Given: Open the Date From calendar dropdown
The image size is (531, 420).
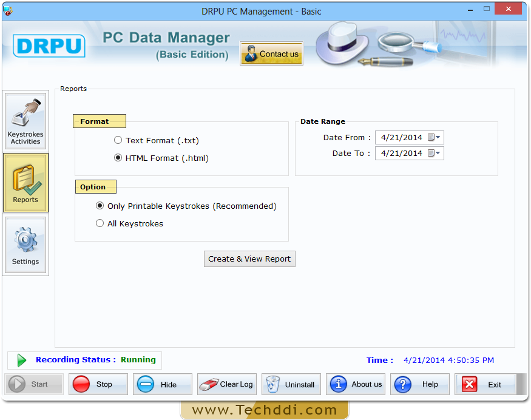Looking at the screenshot, I should (x=434, y=137).
